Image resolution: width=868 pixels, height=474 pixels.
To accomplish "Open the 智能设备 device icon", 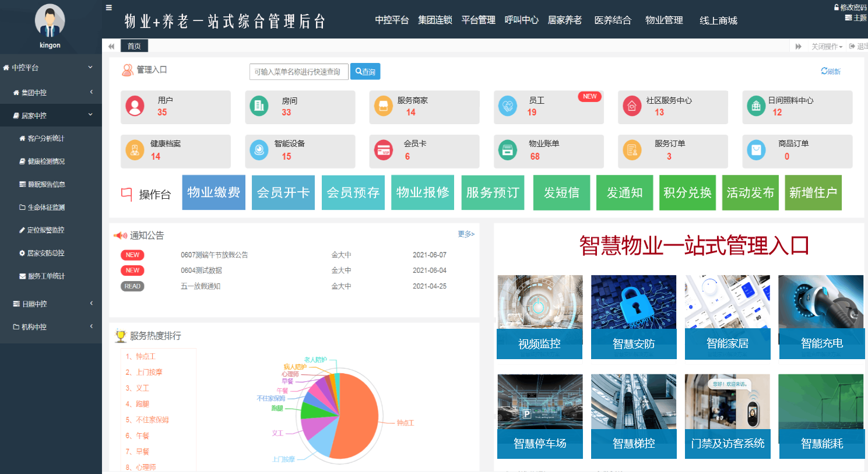I will coord(259,150).
